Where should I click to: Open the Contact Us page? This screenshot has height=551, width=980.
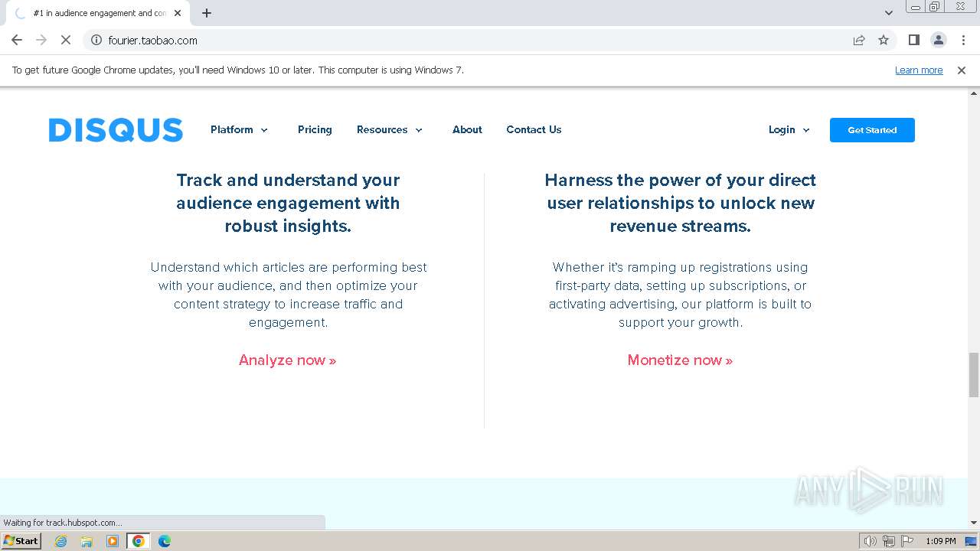pyautogui.click(x=534, y=129)
